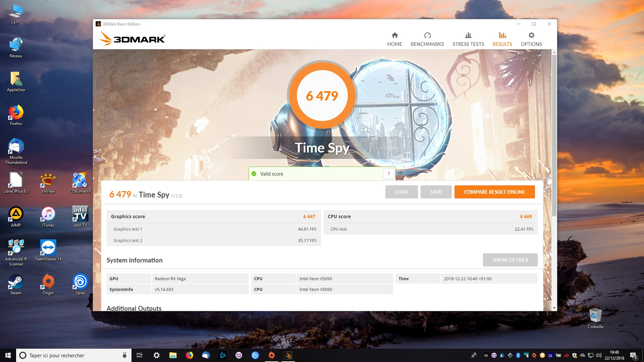Open Settings from the taskbar gear icon
The image size is (644, 362).
(x=157, y=355)
